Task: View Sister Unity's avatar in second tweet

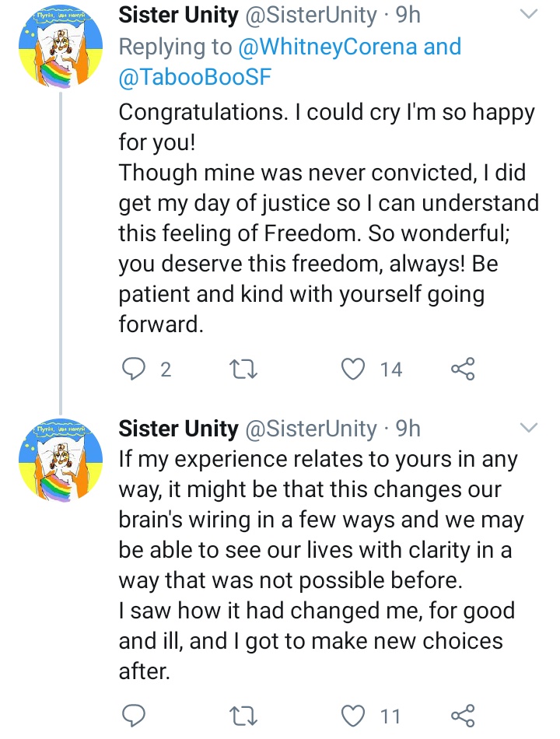Action: pyautogui.click(x=61, y=461)
